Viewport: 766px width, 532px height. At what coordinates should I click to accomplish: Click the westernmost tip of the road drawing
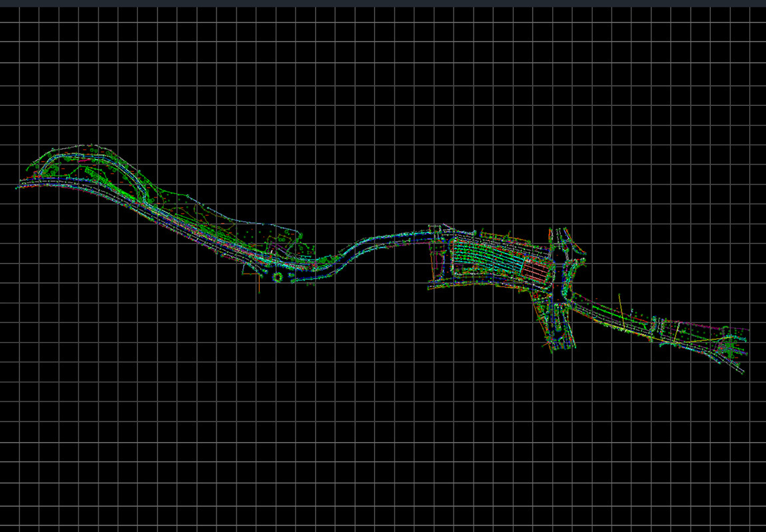click(17, 187)
